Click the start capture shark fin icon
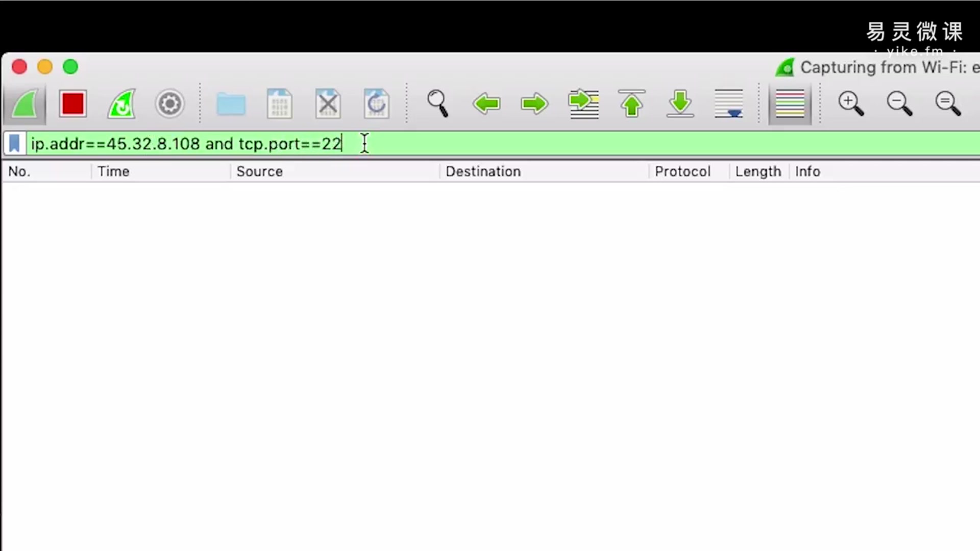The height and width of the screenshot is (551, 980). (24, 104)
